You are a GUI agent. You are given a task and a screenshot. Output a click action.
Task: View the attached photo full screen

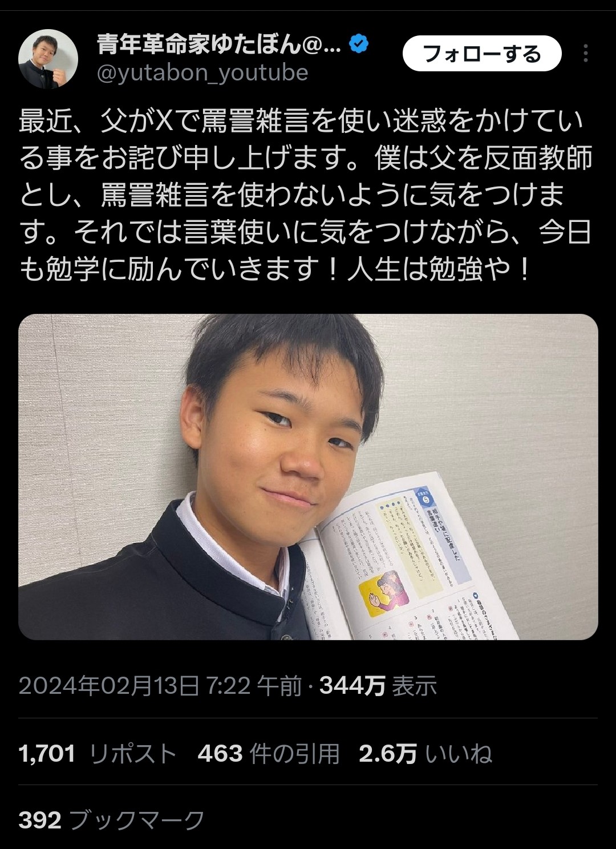tap(308, 476)
